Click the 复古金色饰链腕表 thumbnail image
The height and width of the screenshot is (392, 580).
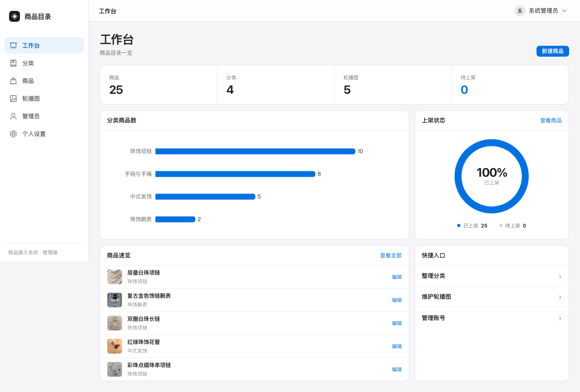pos(115,300)
